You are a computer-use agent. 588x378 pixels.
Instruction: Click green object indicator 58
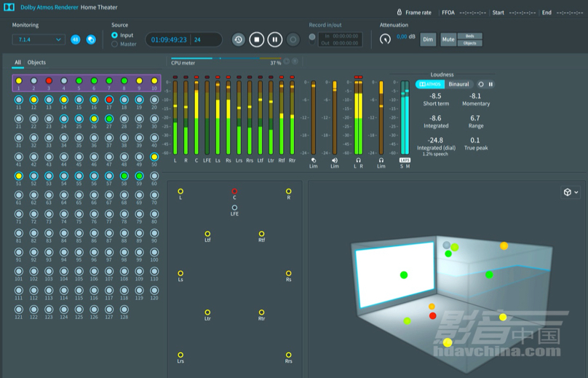point(124,176)
